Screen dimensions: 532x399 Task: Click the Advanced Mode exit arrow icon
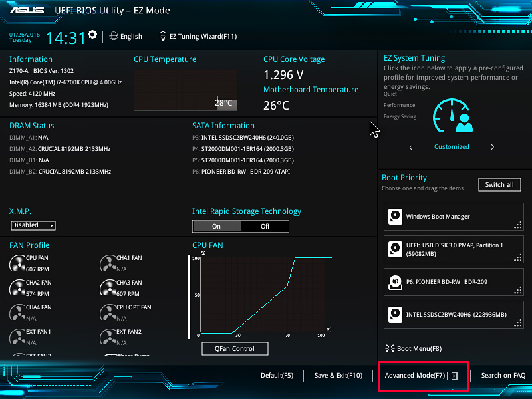453,376
